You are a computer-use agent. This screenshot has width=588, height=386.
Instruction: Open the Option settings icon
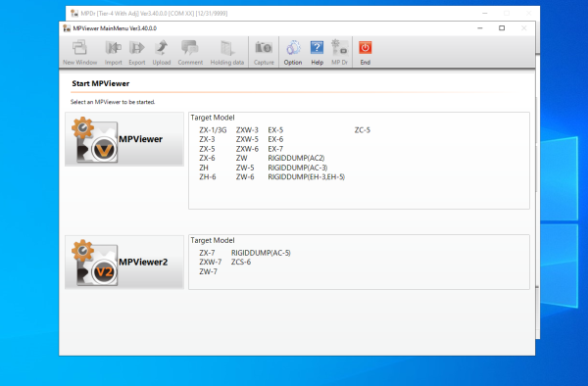tap(293, 53)
